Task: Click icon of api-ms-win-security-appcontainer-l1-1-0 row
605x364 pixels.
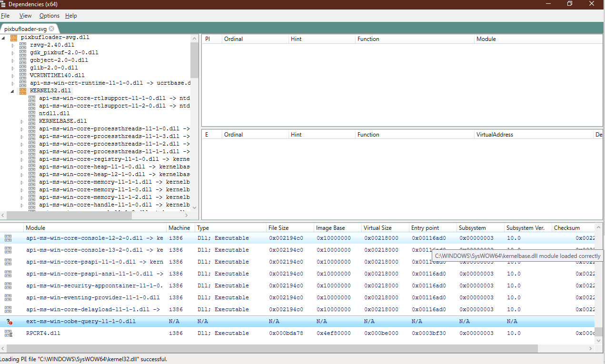Action: 9,285
